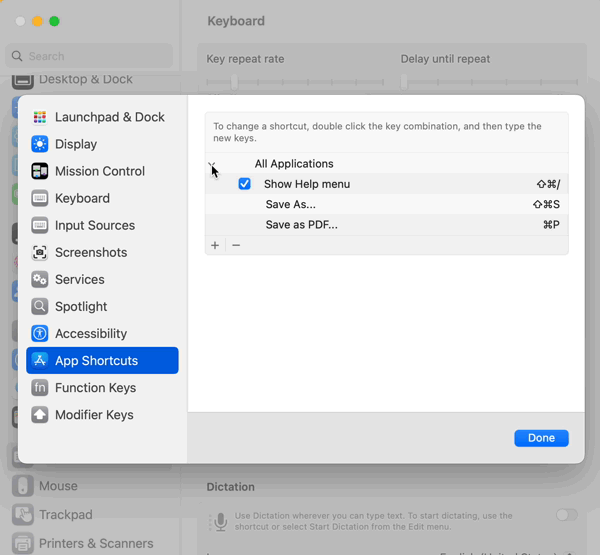The width and height of the screenshot is (600, 555).
Task: Select Input Sources in the sidebar
Action: pyautogui.click(x=94, y=225)
